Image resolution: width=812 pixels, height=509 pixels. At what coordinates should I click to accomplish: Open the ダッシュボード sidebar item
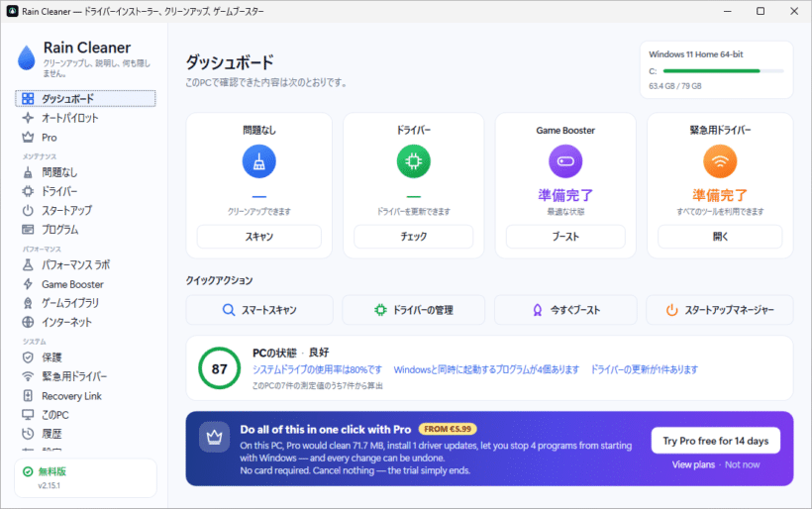[85, 98]
